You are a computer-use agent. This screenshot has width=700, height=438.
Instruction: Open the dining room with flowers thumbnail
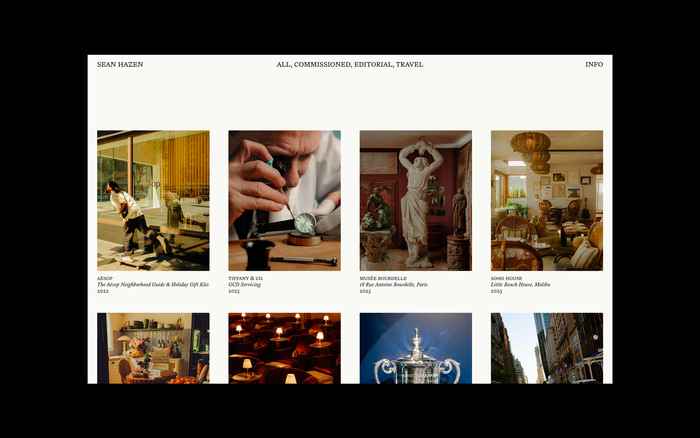point(153,348)
